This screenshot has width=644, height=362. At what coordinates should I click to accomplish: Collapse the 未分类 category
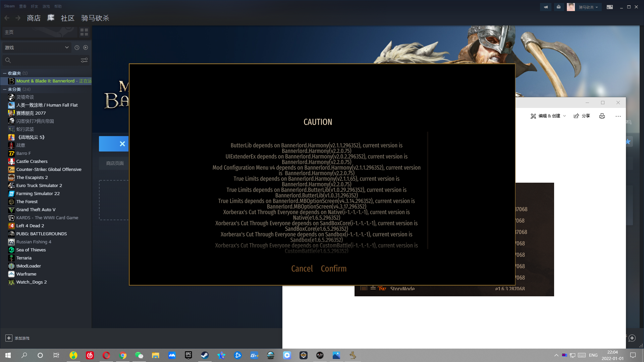[x=5, y=89]
